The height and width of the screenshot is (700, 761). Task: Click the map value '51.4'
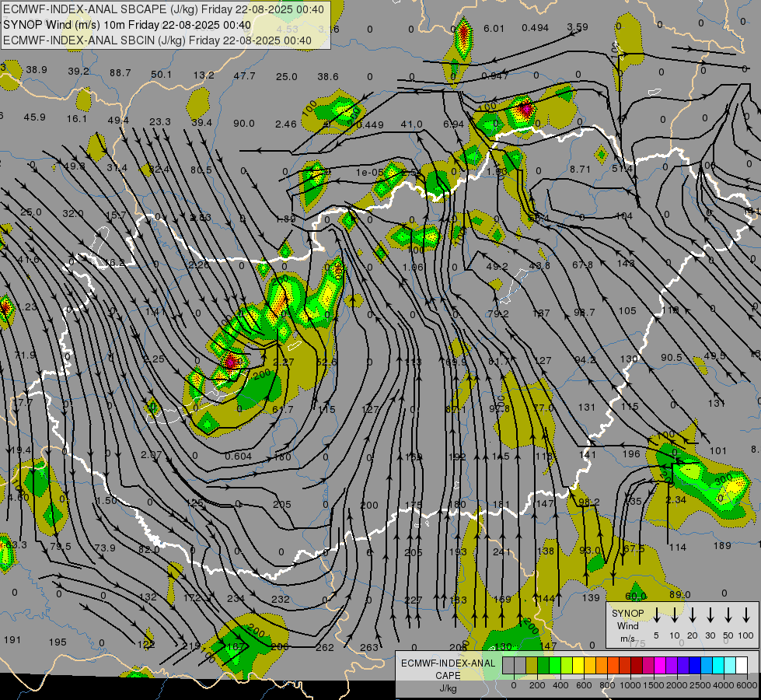[622, 169]
